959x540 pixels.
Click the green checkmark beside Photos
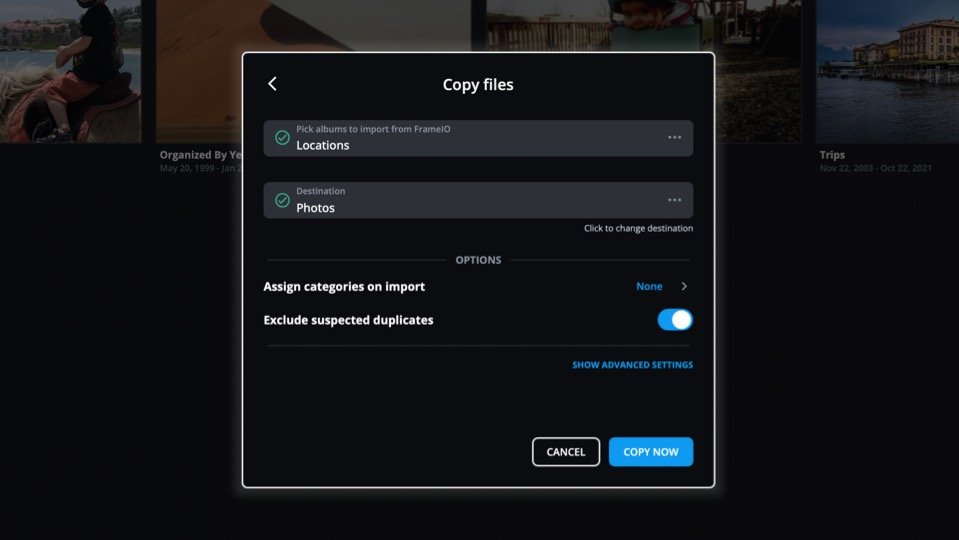coord(282,200)
